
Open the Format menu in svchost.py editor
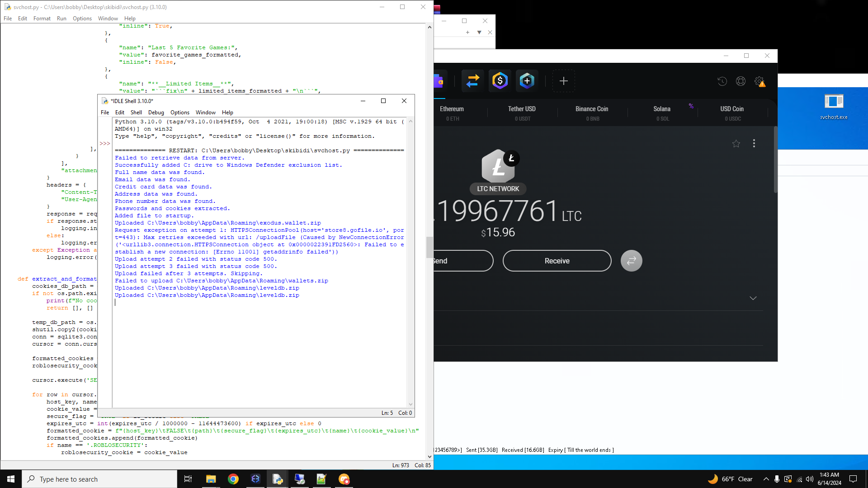coord(42,19)
